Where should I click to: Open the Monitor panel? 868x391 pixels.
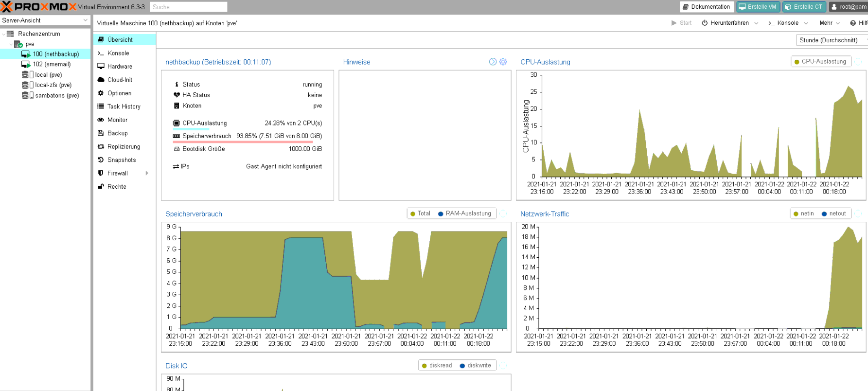124,120
